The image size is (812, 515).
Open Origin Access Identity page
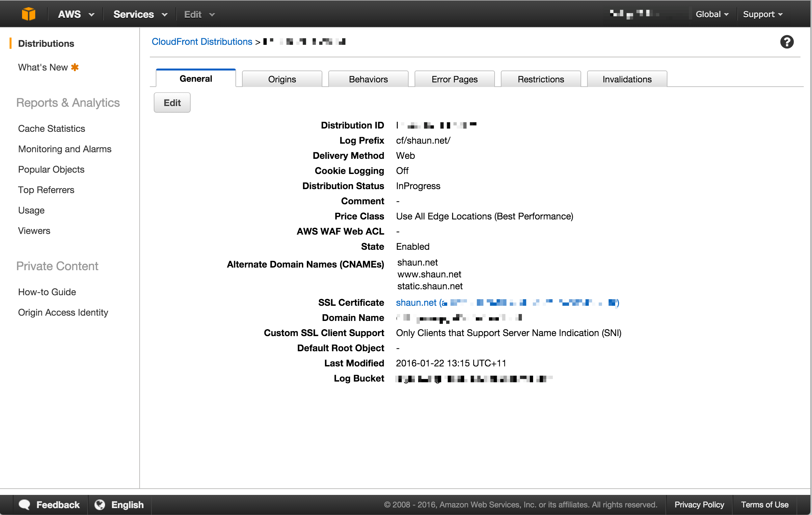[63, 312]
